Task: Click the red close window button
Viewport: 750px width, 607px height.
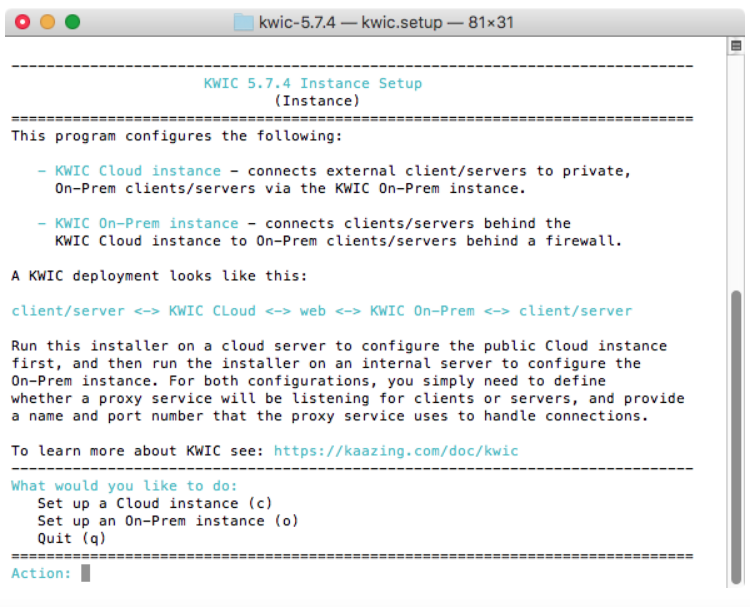Action: [22, 22]
